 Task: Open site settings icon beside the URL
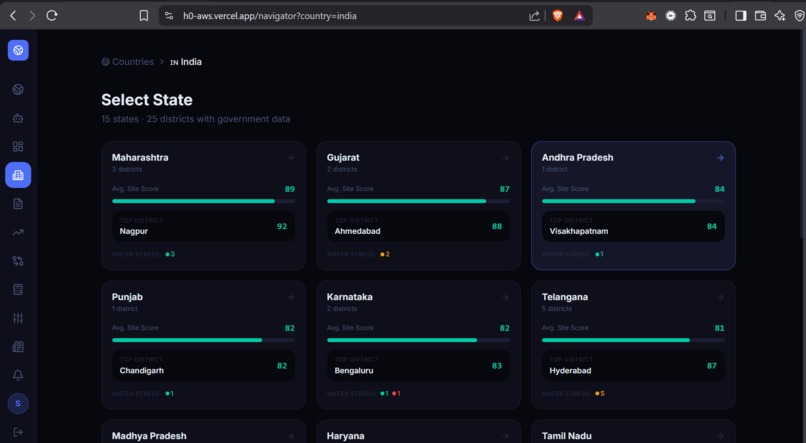click(x=169, y=16)
